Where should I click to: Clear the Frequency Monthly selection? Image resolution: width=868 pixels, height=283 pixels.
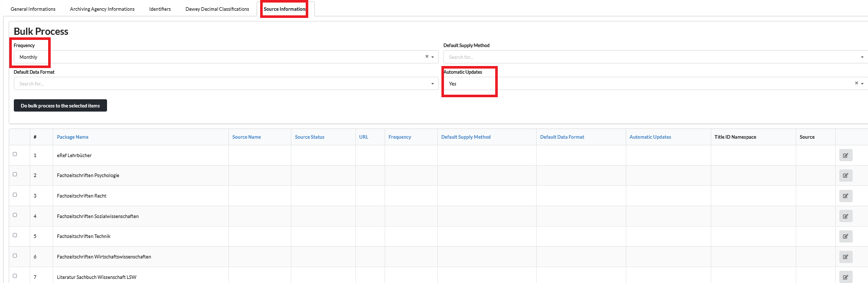pyautogui.click(x=427, y=57)
